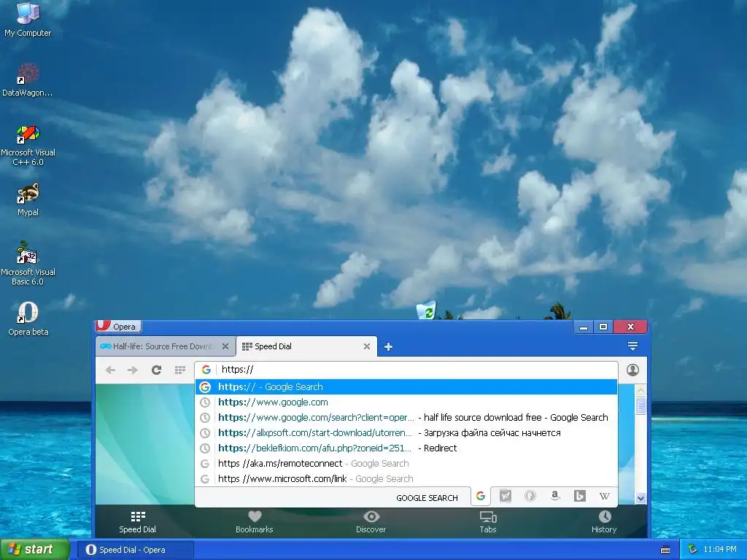747x560 pixels.
Task: Open the Windows Start menu
Action: click(x=34, y=550)
